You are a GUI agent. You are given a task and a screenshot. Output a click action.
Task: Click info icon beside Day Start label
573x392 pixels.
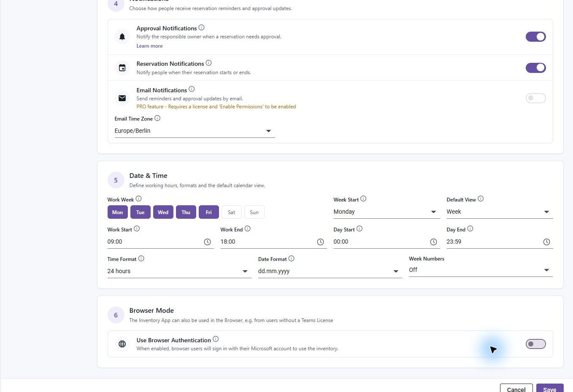pos(359,229)
